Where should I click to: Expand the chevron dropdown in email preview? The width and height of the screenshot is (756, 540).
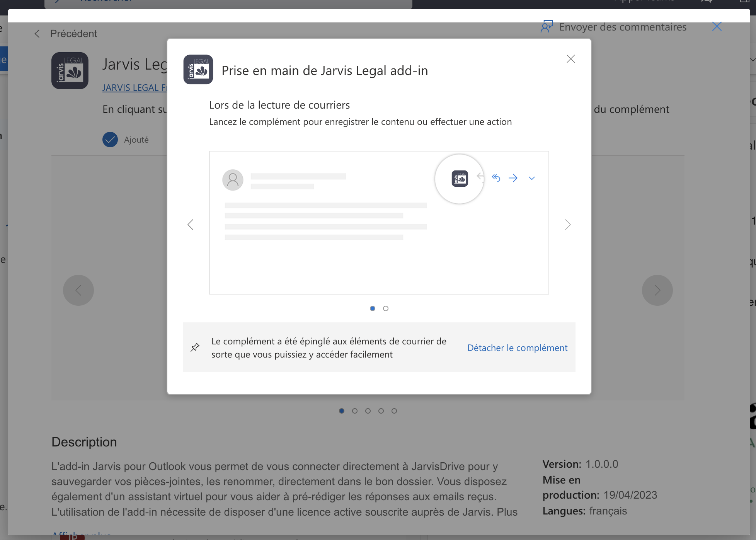532,178
